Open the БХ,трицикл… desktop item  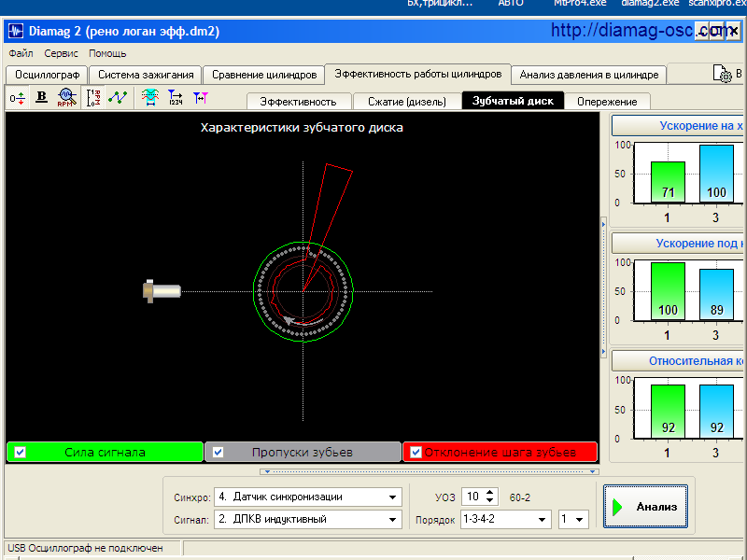pyautogui.click(x=439, y=4)
